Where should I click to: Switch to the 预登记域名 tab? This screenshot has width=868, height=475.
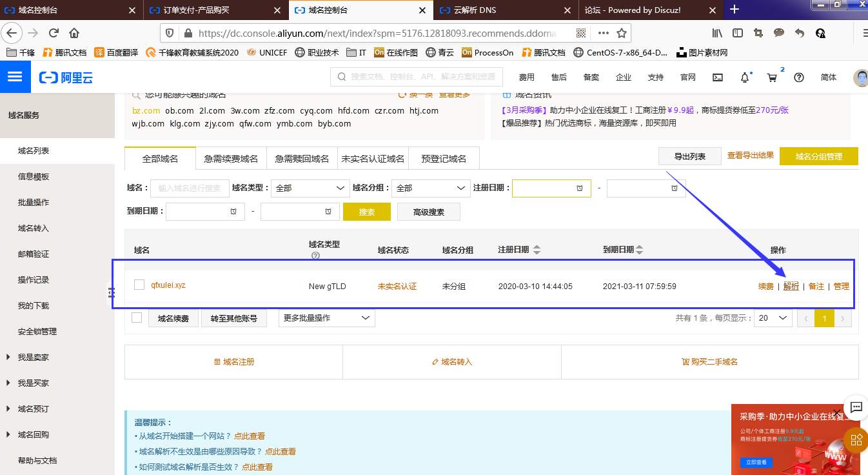point(444,158)
